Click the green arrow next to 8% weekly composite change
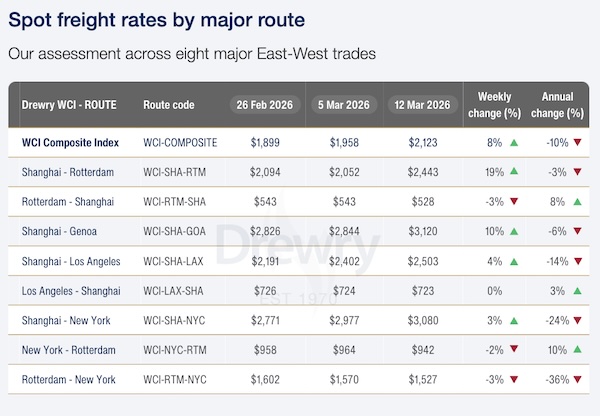Image resolution: width=600 pixels, height=416 pixels. 514,143
